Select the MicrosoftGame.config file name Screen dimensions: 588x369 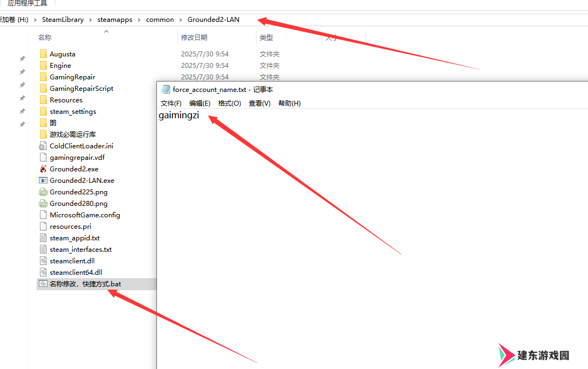85,215
